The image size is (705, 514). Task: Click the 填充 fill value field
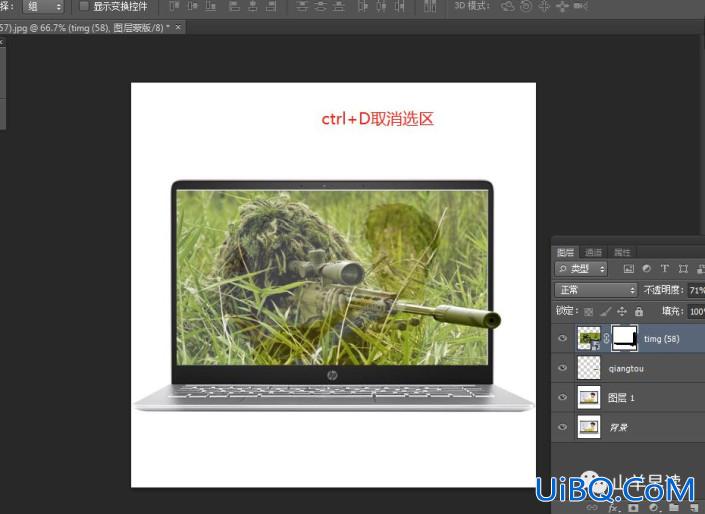point(696,311)
